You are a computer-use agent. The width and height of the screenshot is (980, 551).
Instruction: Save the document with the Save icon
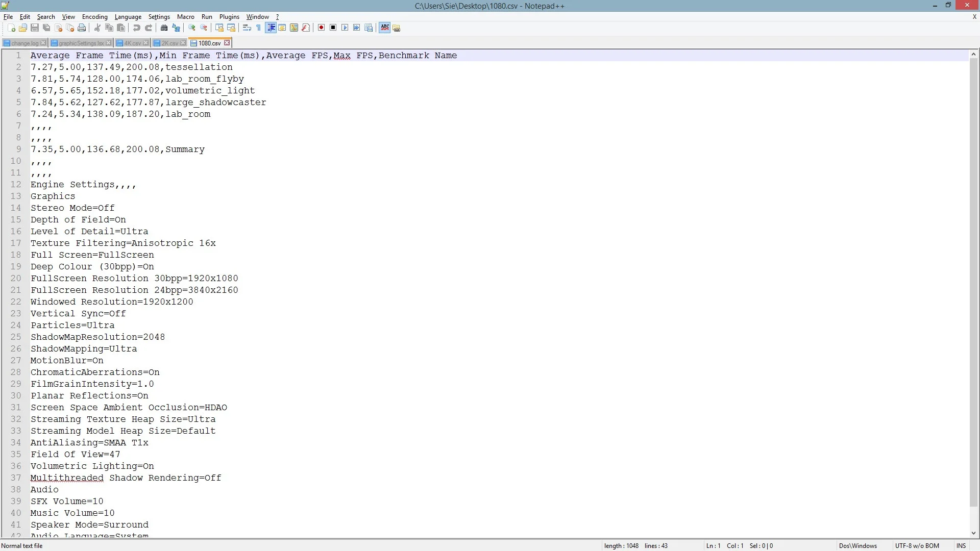(x=35, y=28)
